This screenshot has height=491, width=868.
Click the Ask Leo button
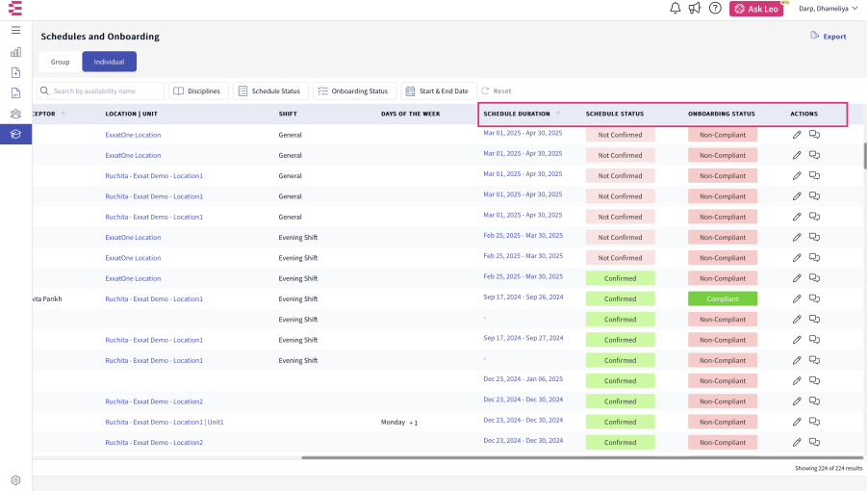(x=756, y=9)
